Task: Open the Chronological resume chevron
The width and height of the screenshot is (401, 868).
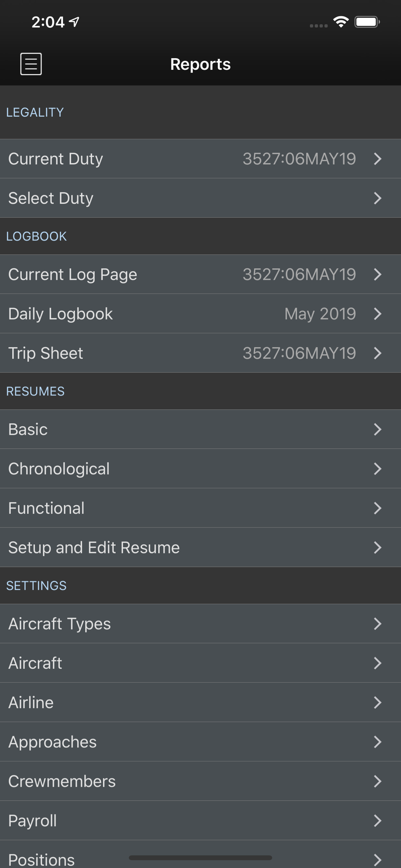Action: 378,469
